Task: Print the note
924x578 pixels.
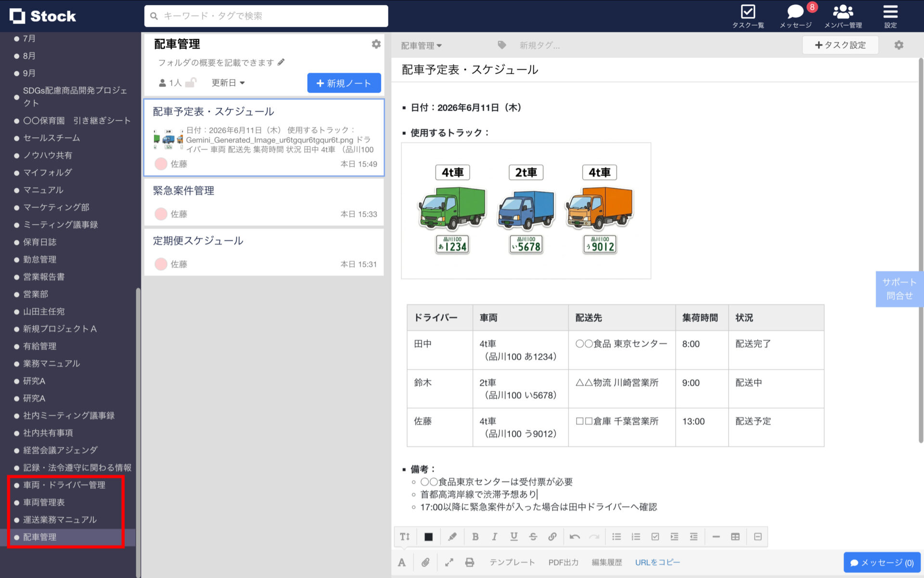Action: (x=470, y=562)
